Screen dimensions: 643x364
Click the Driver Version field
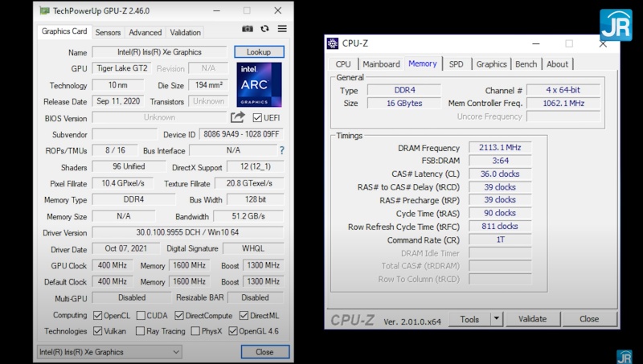point(188,232)
